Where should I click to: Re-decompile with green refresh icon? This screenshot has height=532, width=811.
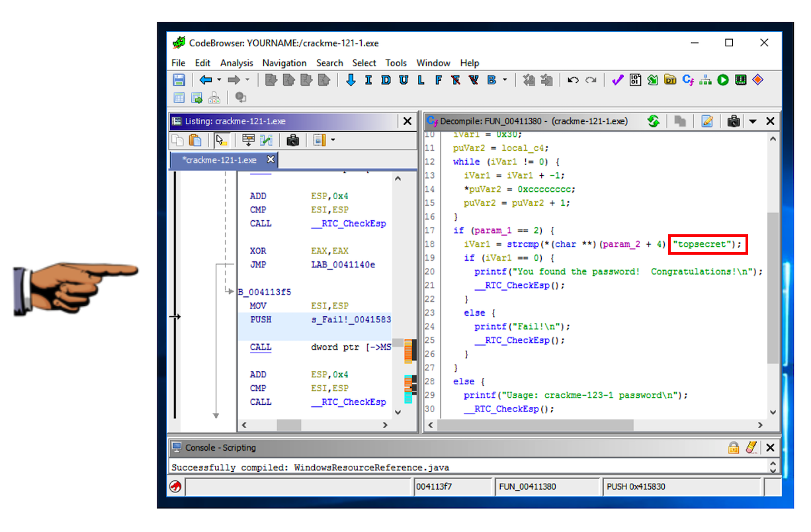[653, 122]
